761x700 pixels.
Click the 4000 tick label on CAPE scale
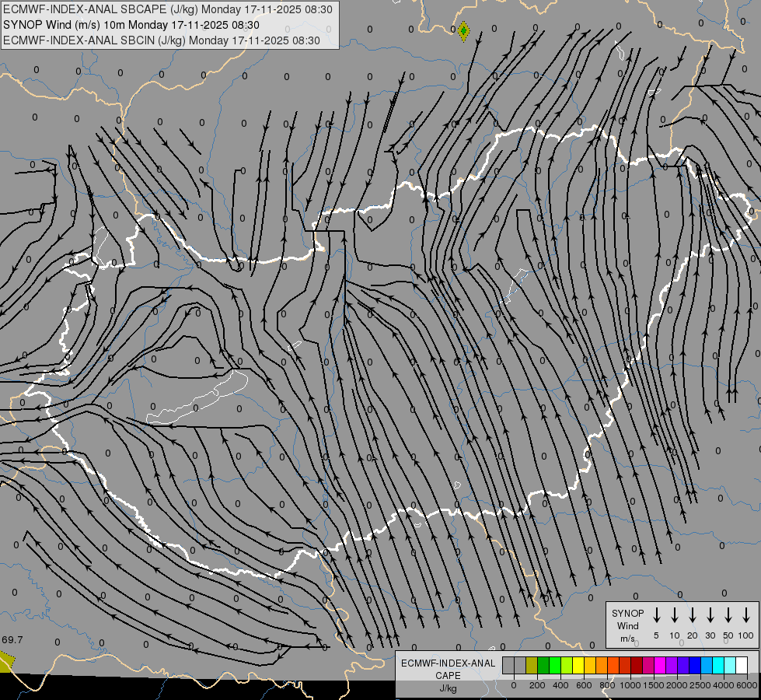[724, 685]
